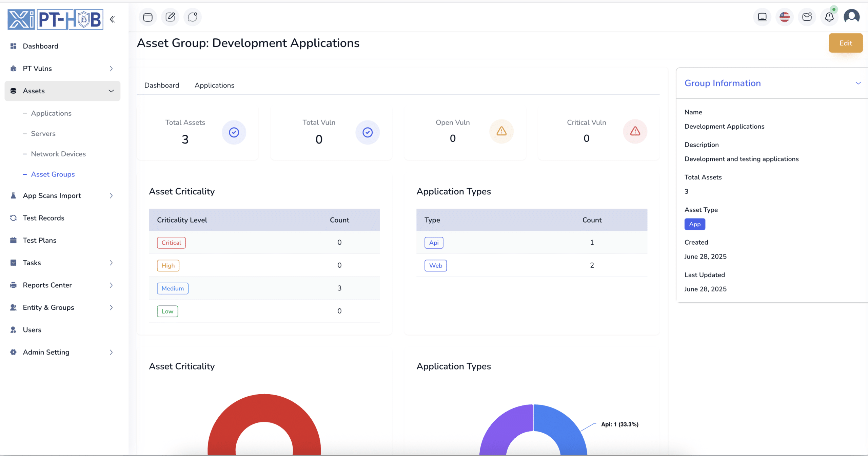Open Network Devices under Assets
This screenshot has width=868, height=456.
coord(58,154)
